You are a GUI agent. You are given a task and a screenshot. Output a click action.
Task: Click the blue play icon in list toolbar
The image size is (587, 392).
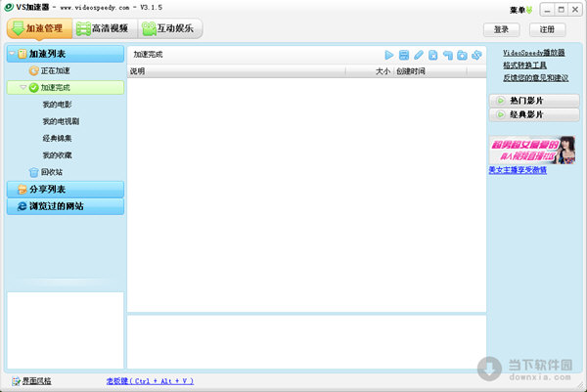(x=389, y=55)
